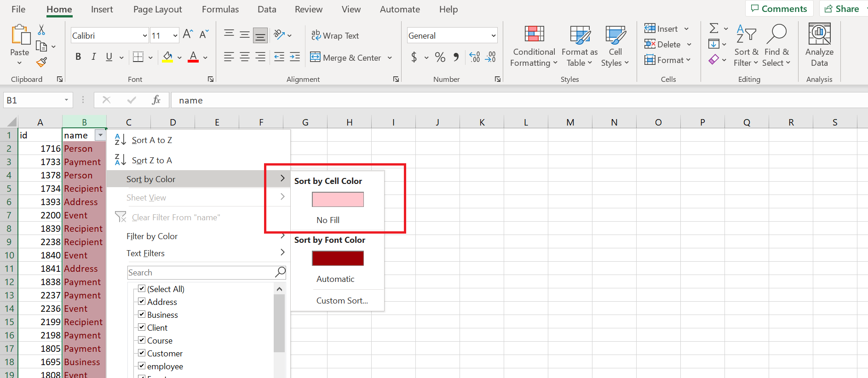The image size is (868, 378).
Task: Click Custom Sort... option
Action: 342,301
